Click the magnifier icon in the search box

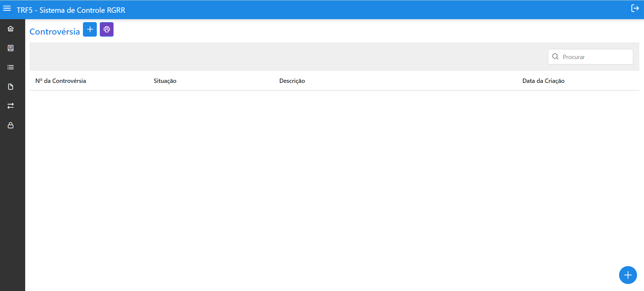[x=555, y=57]
